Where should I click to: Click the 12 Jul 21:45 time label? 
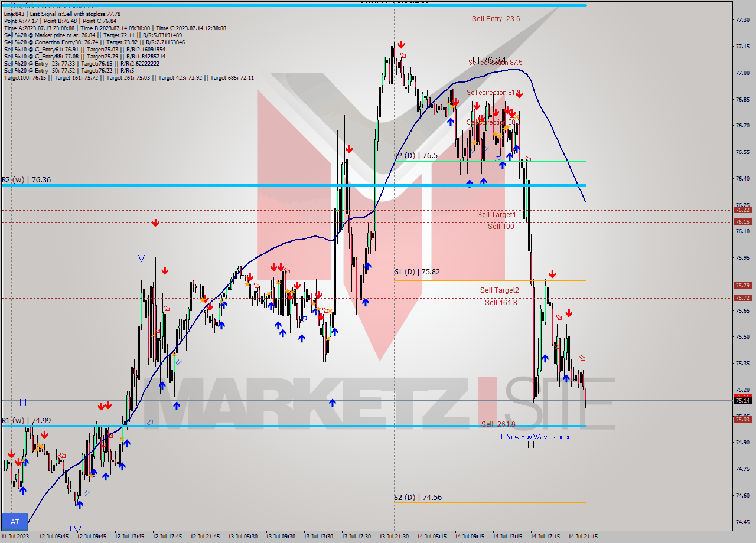click(x=205, y=537)
